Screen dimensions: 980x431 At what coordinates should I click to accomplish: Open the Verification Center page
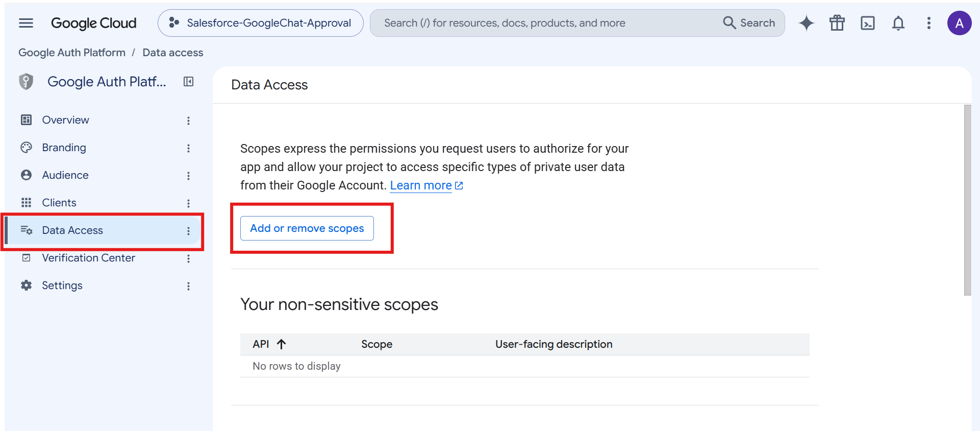(x=88, y=258)
